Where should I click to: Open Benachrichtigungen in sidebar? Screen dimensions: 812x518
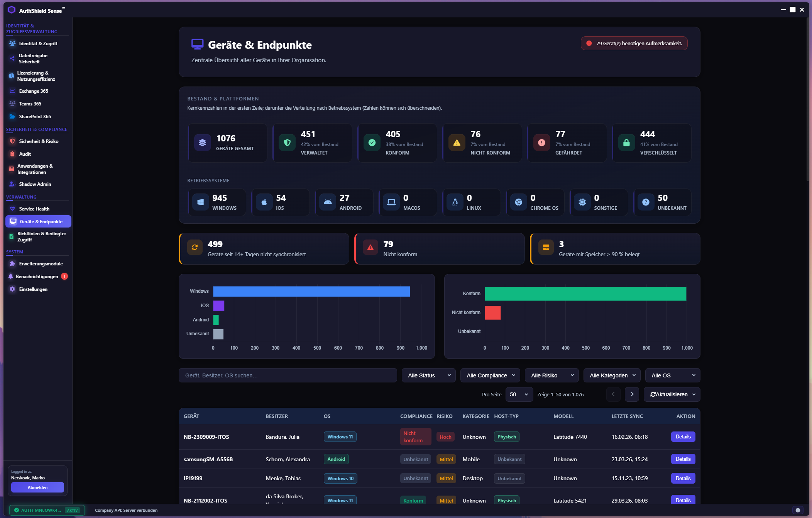[x=37, y=276]
